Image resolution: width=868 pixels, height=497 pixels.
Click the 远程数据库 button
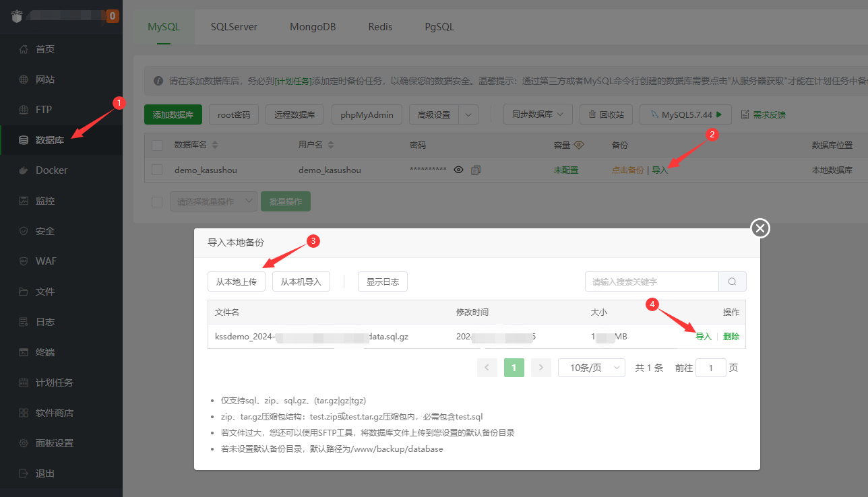coord(295,114)
